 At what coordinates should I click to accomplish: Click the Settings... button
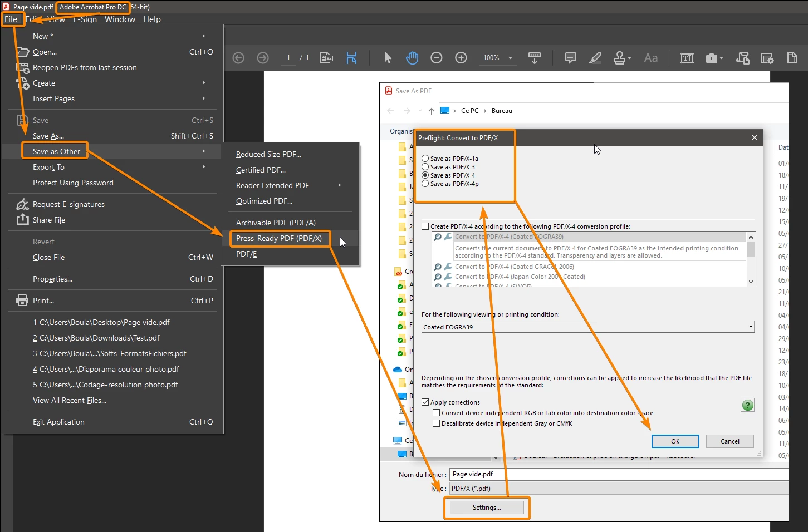(487, 508)
